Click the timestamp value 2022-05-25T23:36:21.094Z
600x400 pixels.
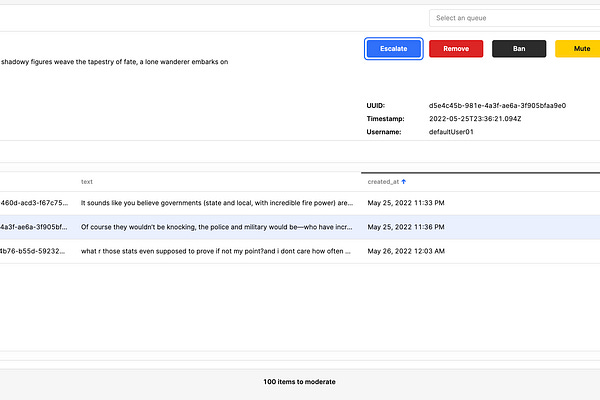point(475,119)
